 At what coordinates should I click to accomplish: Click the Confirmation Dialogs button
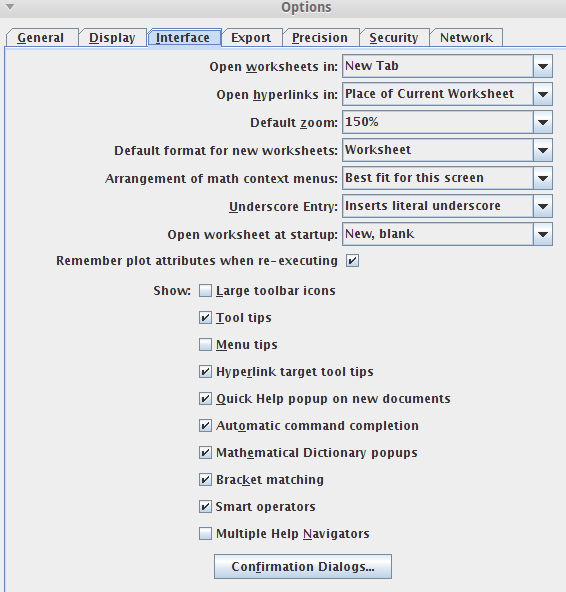[x=303, y=566]
